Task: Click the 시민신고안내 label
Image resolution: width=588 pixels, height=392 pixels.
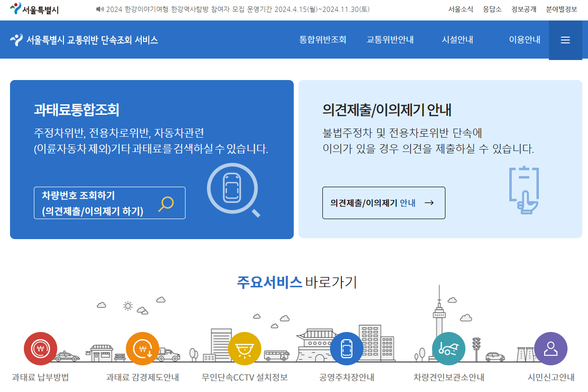Action: (551, 378)
